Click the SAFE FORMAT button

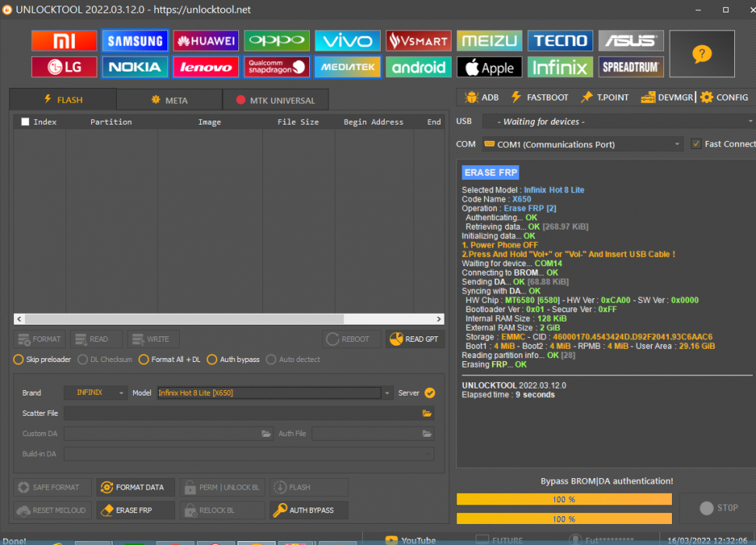pos(52,487)
